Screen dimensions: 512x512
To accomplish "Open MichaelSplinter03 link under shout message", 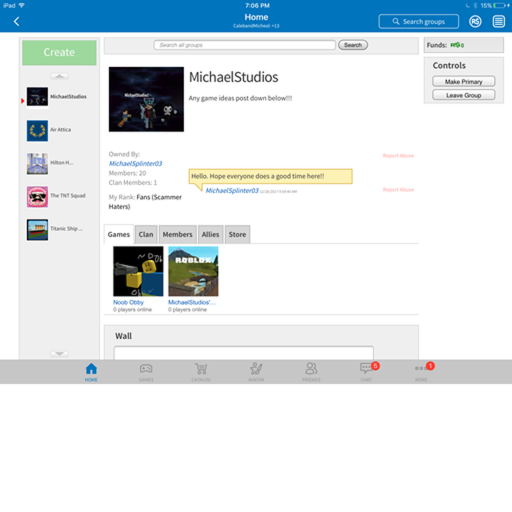I will pos(232,191).
